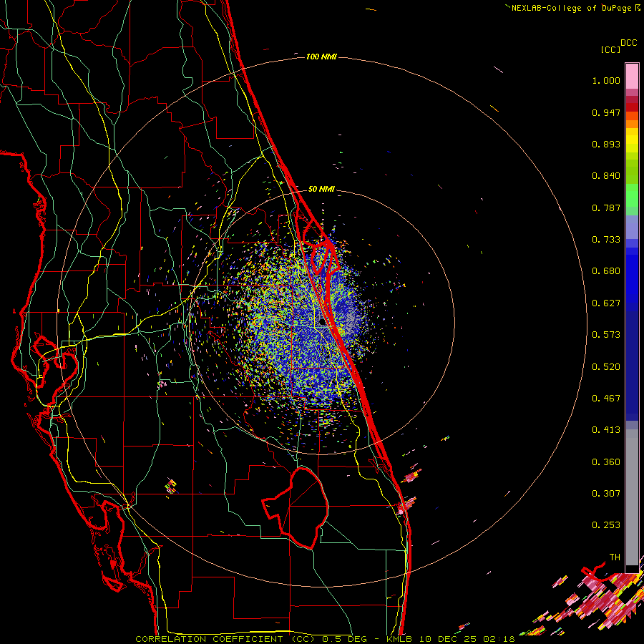The width and height of the screenshot is (644, 644).
Task: Click the 0.893 scale value
Action: pyautogui.click(x=606, y=144)
